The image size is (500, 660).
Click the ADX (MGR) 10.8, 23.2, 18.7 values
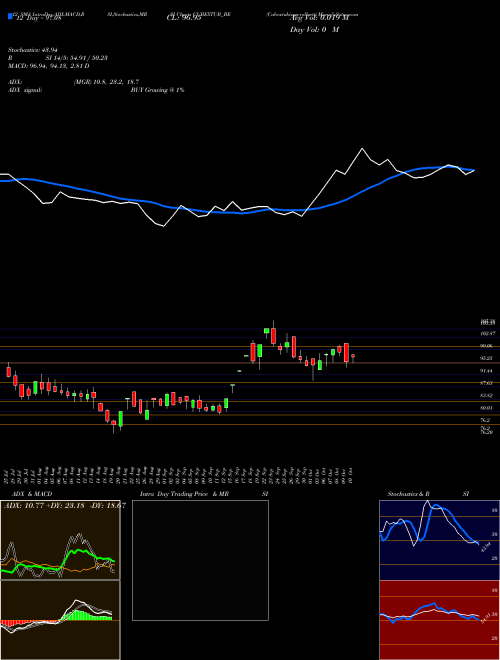pyautogui.click(x=106, y=82)
